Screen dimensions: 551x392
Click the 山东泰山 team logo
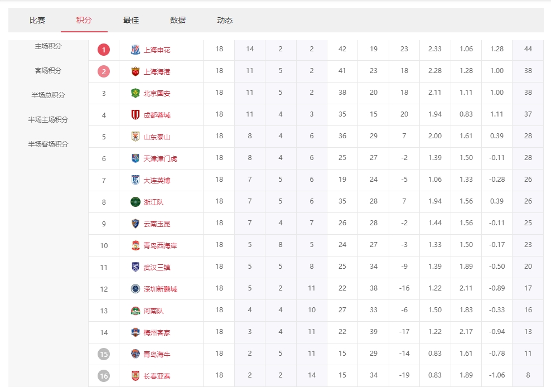pos(135,137)
